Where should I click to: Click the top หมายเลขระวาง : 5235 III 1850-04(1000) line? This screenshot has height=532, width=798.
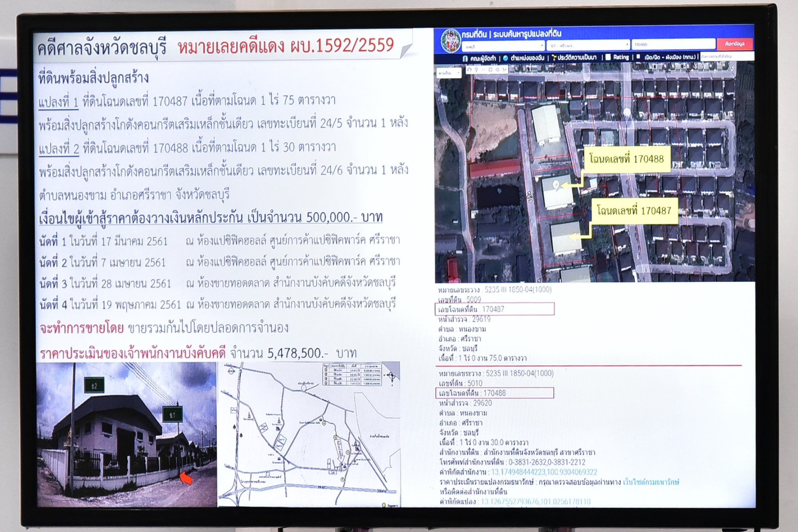[x=495, y=290]
